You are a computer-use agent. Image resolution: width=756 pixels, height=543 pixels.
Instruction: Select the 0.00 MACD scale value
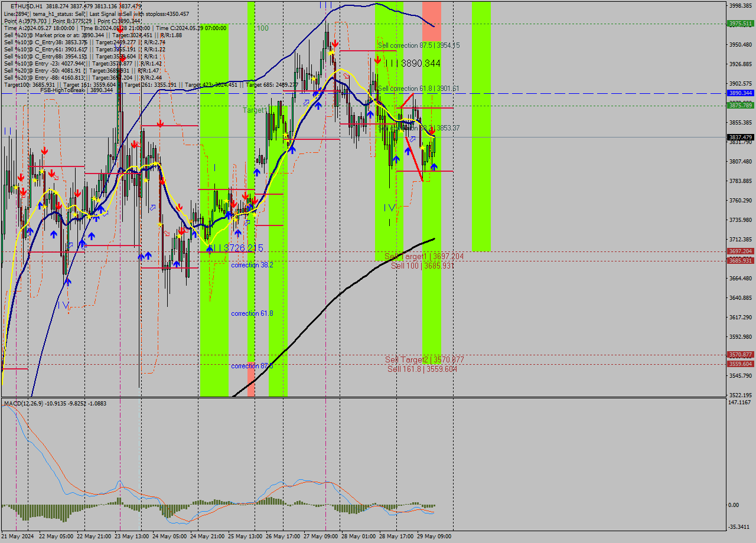[x=734, y=505]
